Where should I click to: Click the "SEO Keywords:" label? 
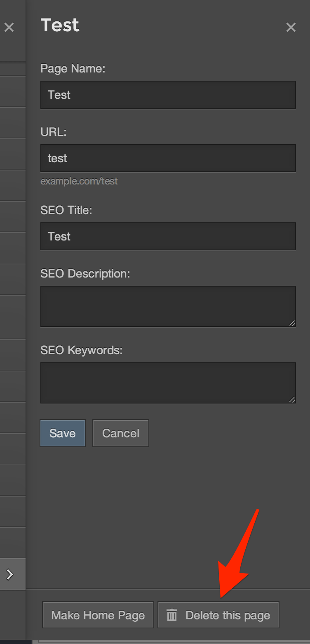pyautogui.click(x=82, y=350)
